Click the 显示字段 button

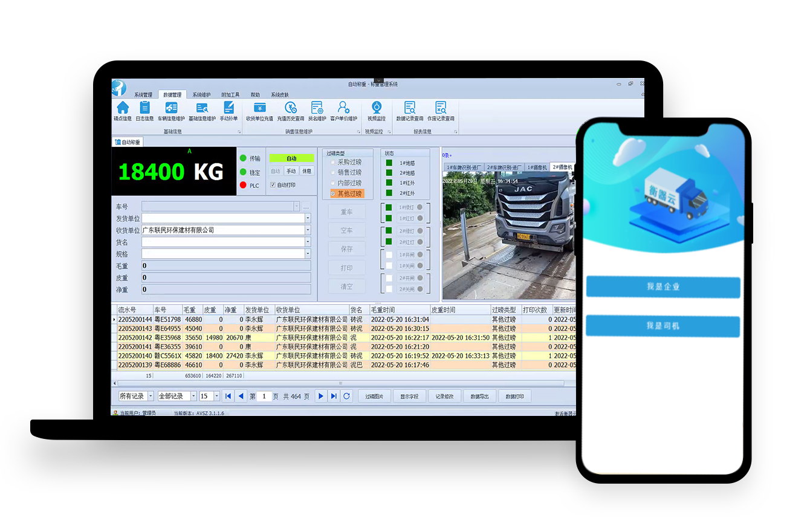(410, 397)
